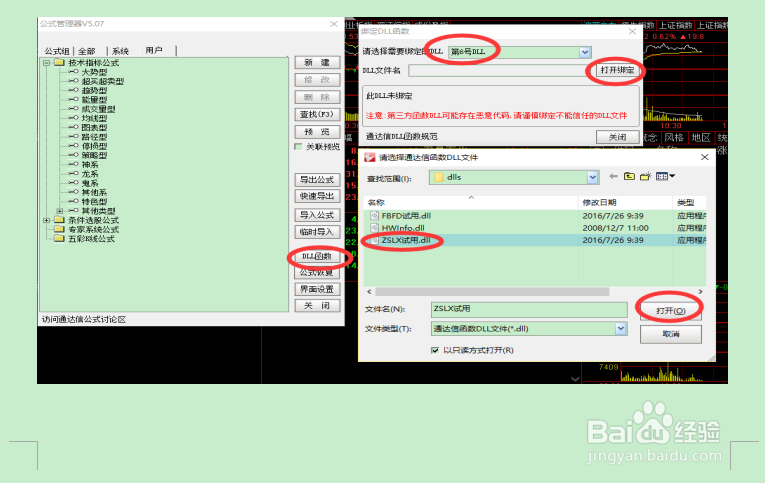Click the file list scroll-right arrow

tap(701, 292)
